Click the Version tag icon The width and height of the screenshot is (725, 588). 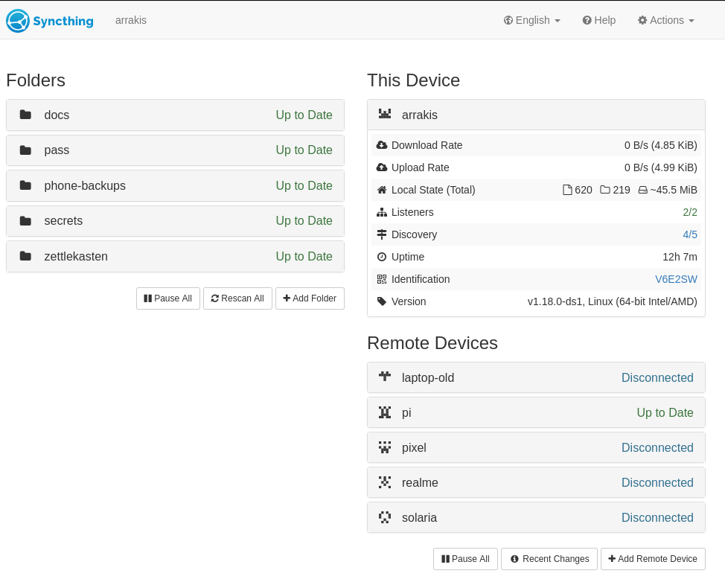[381, 301]
